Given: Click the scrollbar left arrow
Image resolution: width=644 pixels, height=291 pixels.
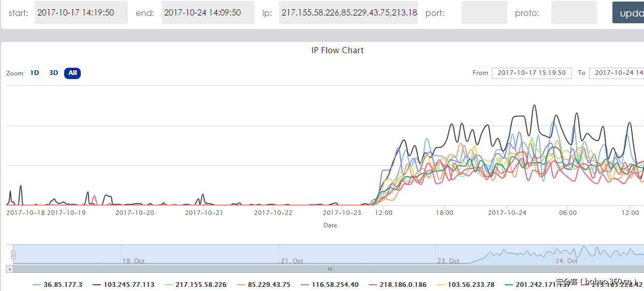Looking at the screenshot, I should 9,269.
